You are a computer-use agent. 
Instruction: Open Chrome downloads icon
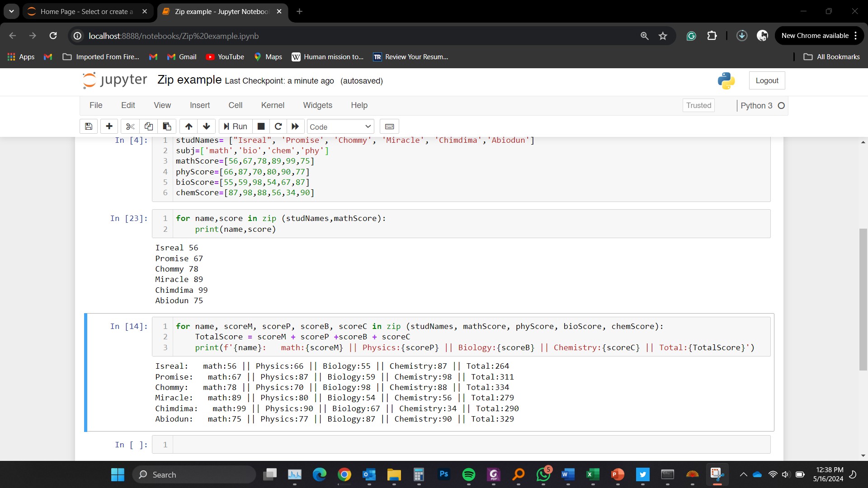(x=742, y=36)
